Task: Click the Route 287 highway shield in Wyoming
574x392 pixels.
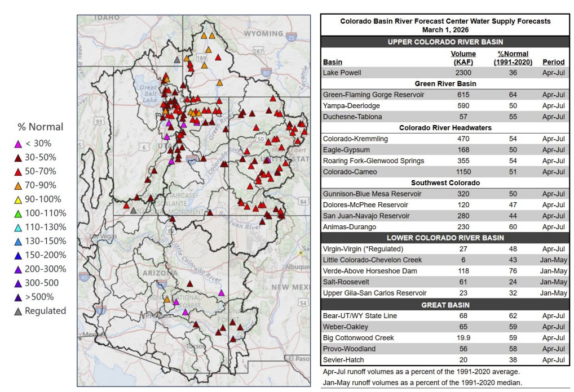Action: [258, 51]
